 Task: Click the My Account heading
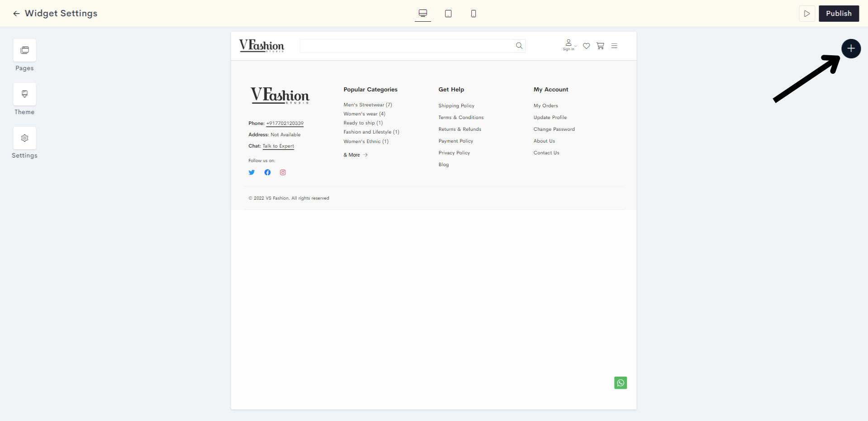(551, 89)
